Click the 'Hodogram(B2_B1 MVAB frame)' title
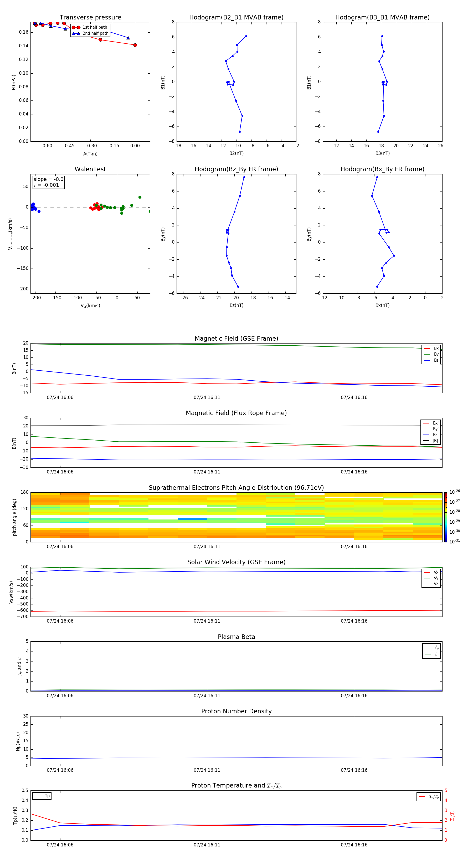473x868 pixels. pyautogui.click(x=236, y=17)
